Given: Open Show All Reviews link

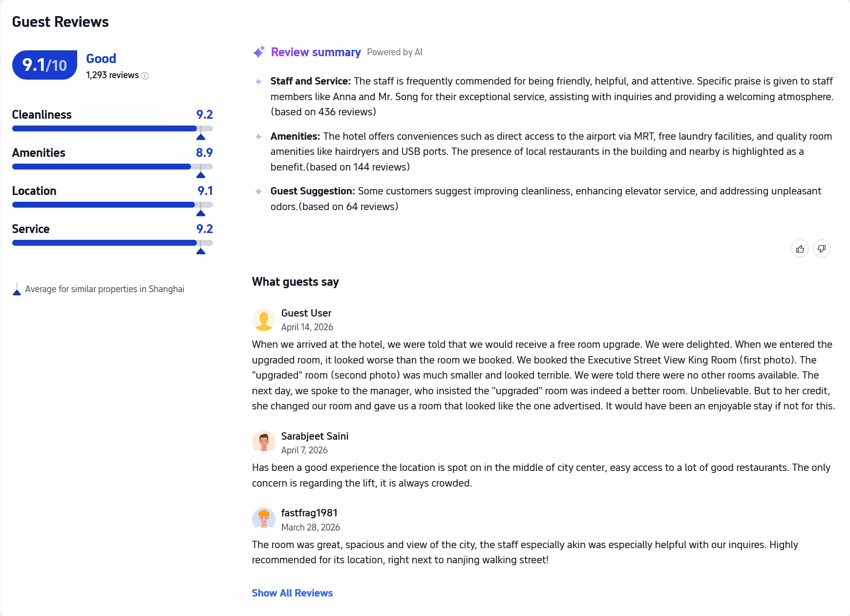Looking at the screenshot, I should [292, 593].
